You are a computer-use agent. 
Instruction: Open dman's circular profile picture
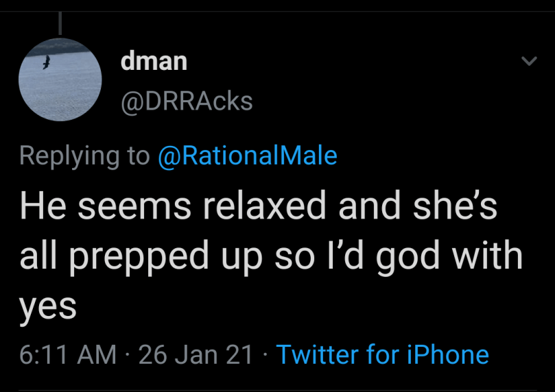(x=60, y=79)
